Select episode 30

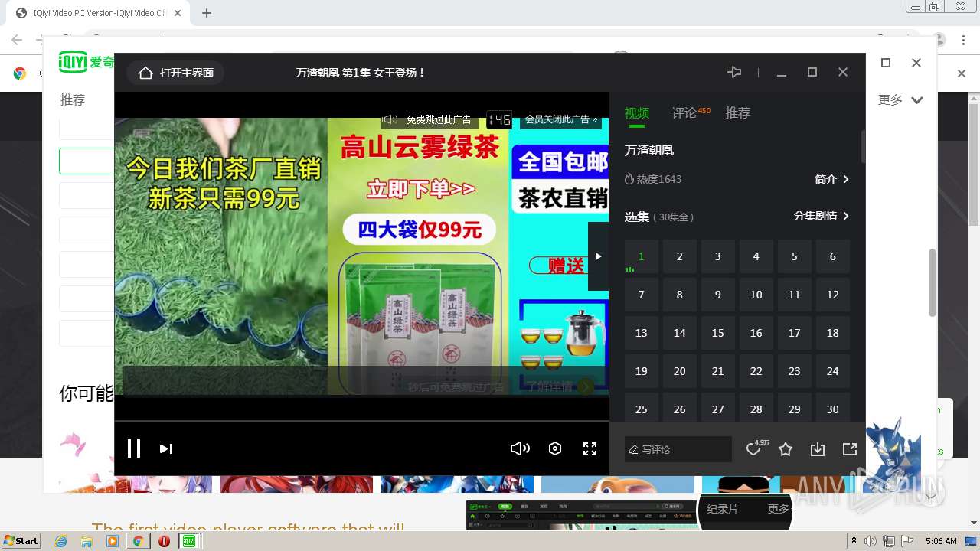pyautogui.click(x=833, y=408)
